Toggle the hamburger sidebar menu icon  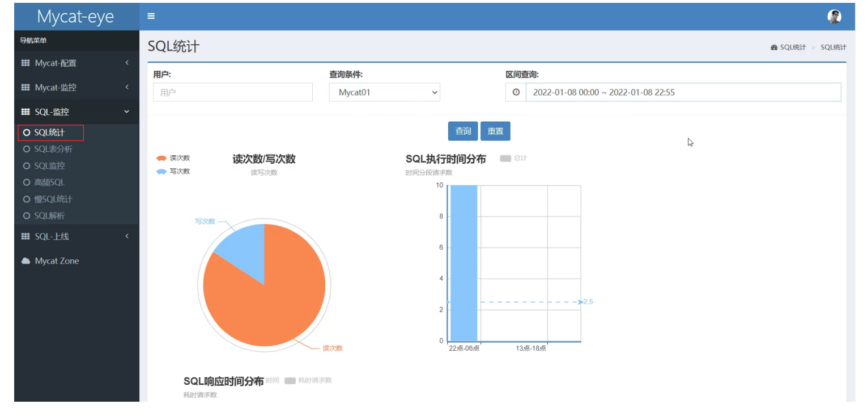click(151, 16)
